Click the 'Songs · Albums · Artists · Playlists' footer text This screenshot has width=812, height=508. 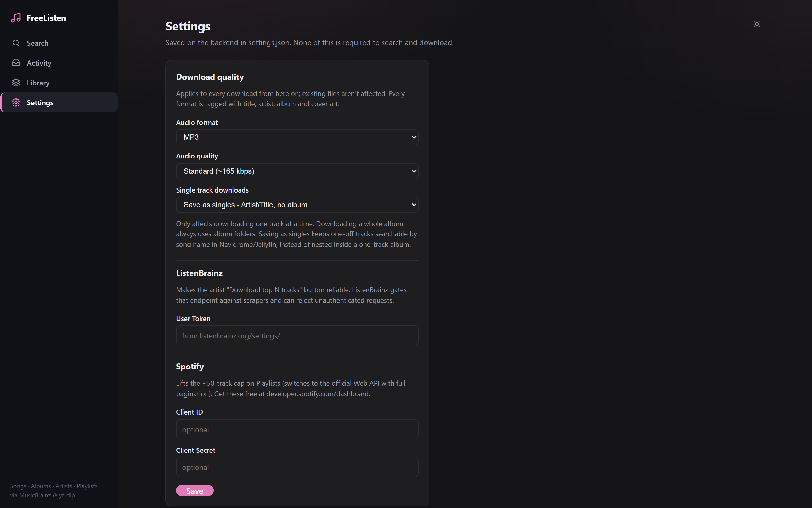[54, 486]
